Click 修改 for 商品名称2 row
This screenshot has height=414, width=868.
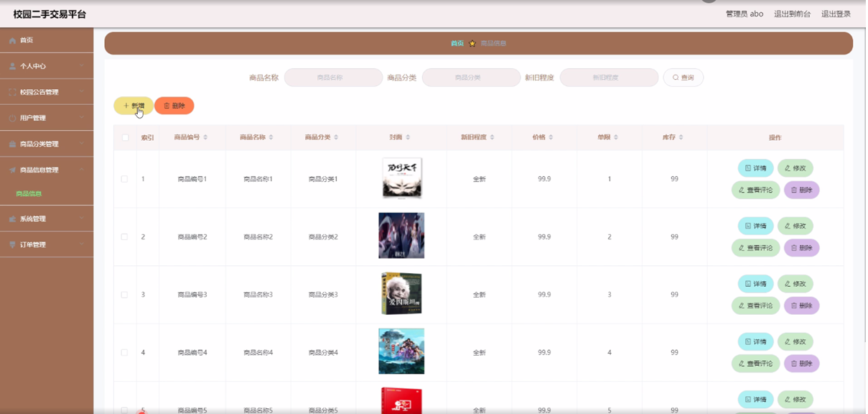click(x=795, y=226)
